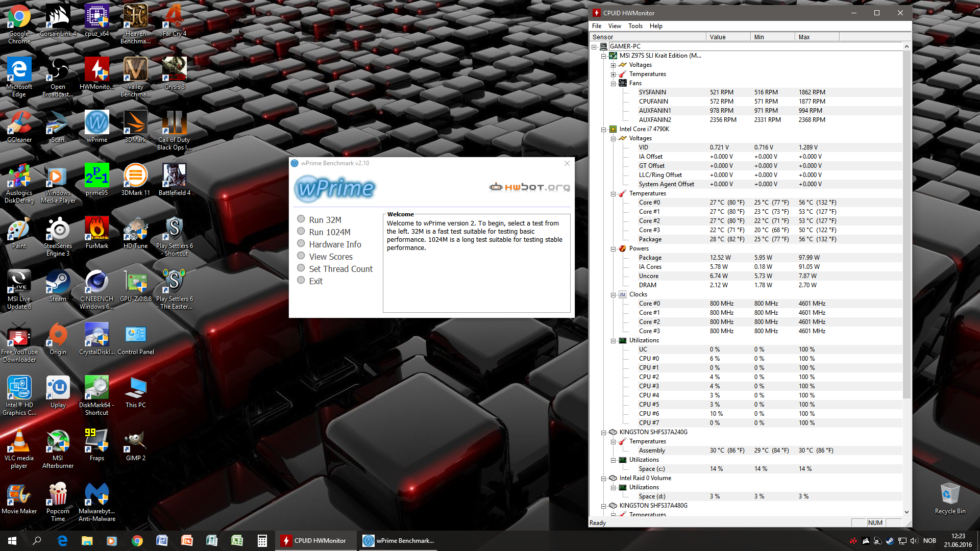The height and width of the screenshot is (551, 980).
Task: Expand the motherboard Temperatures node
Action: tap(614, 74)
